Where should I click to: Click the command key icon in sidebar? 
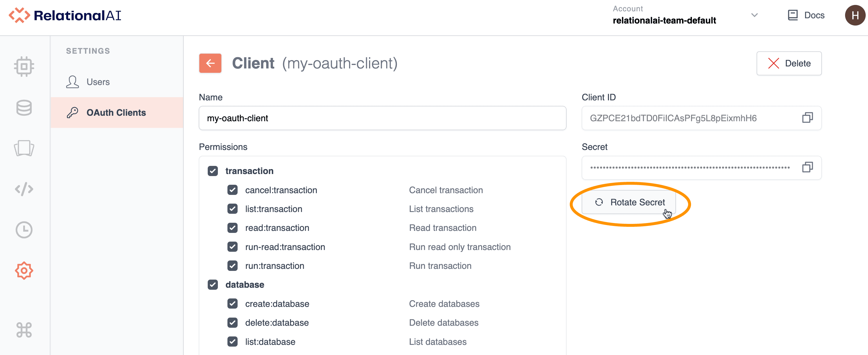coord(24,330)
